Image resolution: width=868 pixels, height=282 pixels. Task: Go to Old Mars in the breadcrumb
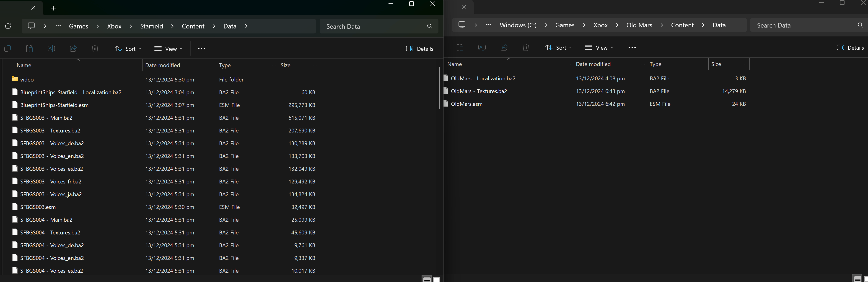click(639, 25)
